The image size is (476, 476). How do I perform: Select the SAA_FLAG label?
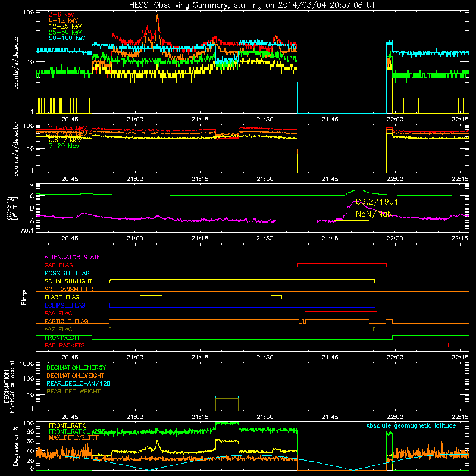point(58,313)
